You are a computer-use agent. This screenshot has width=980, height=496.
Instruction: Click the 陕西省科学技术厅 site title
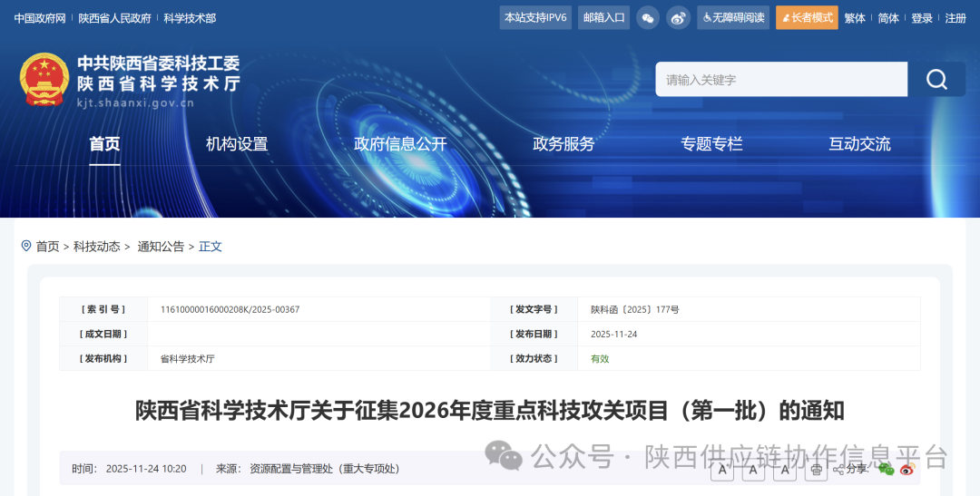pos(159,83)
